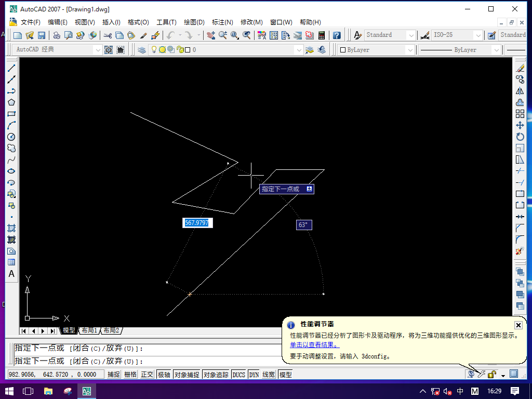Screen dimensions: 532x399
Task: Select the Move tool in modify toolbar
Action: tap(520, 125)
